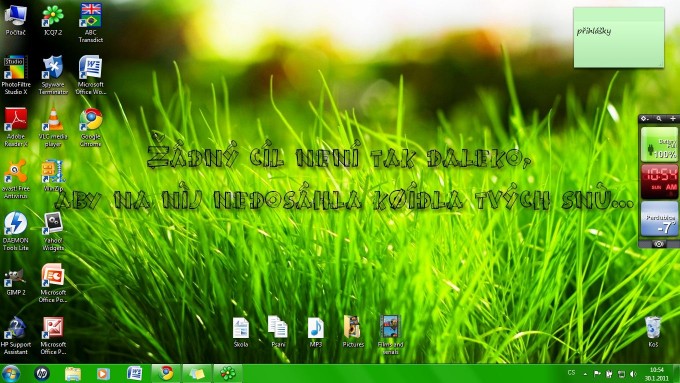
Task: Click the avast! Free Antivirus icon
Action: [x=16, y=179]
